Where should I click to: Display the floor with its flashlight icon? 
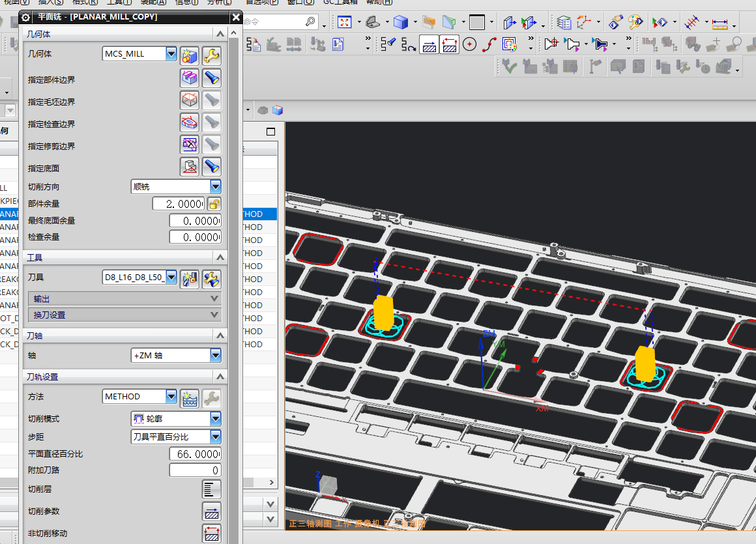(212, 167)
